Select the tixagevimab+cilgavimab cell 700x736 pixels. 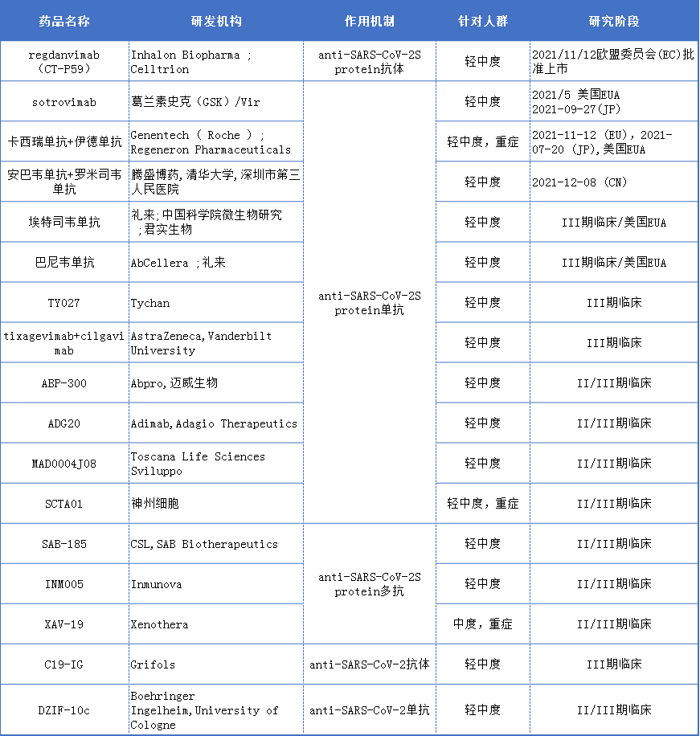click(64, 342)
